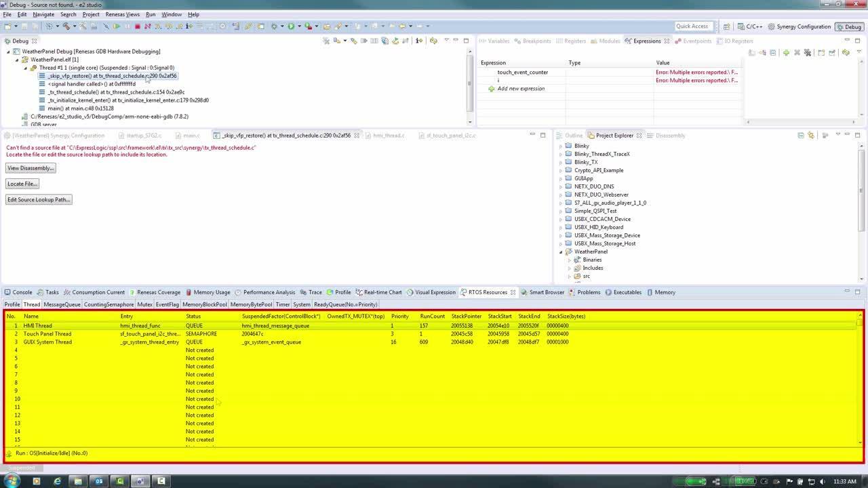868x488 pixels.
Task: Open the Registers tab
Action: click(x=571, y=41)
